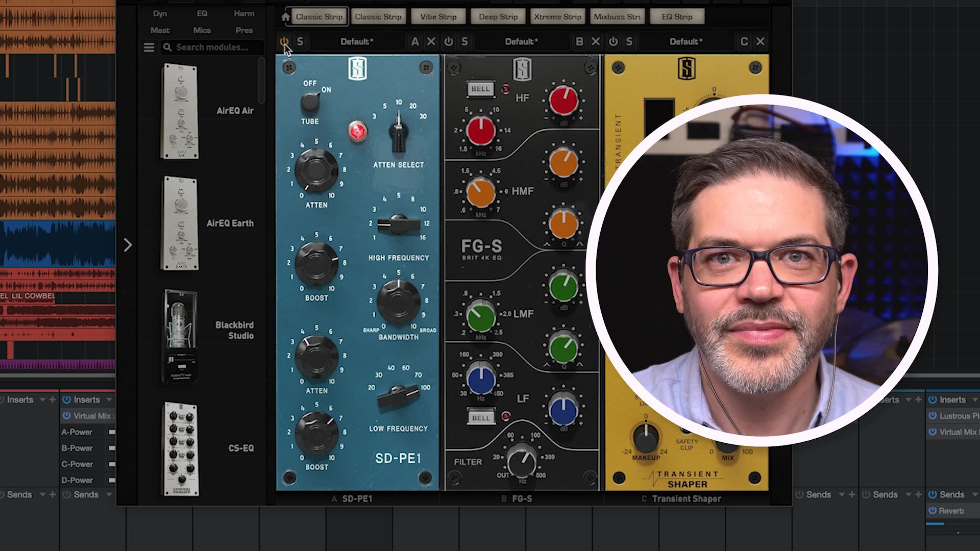Switch to the Vibe Strip tab
This screenshot has width=980, height=551.
click(438, 17)
